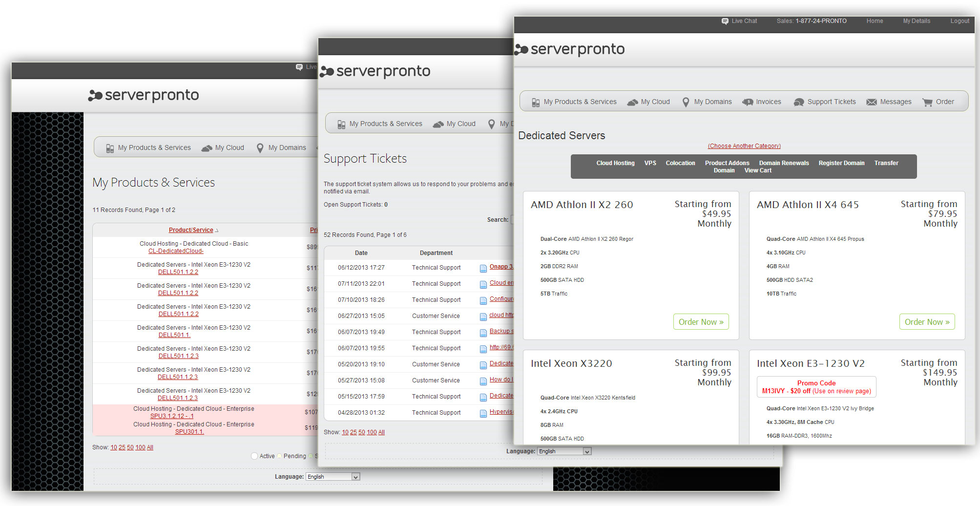Click the serverpronto logo in the Dedicated Servers window
Image resolution: width=980 pixels, height=506 pixels.
(570, 49)
